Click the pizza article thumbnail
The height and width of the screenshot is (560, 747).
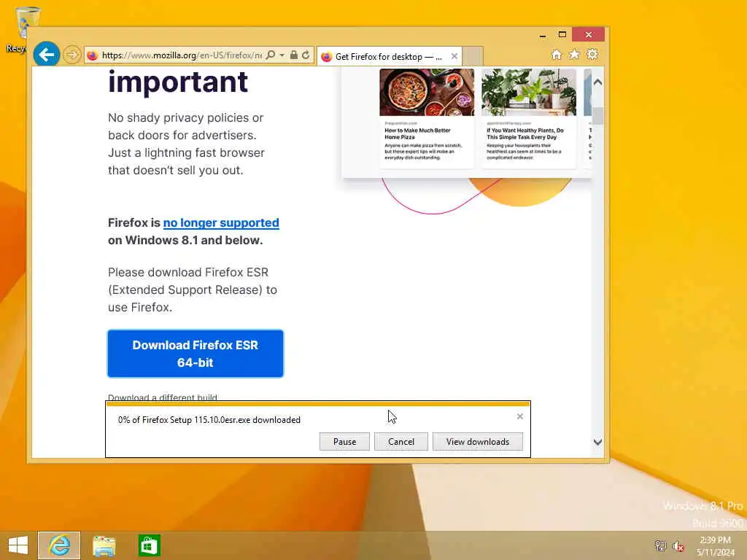(427, 93)
